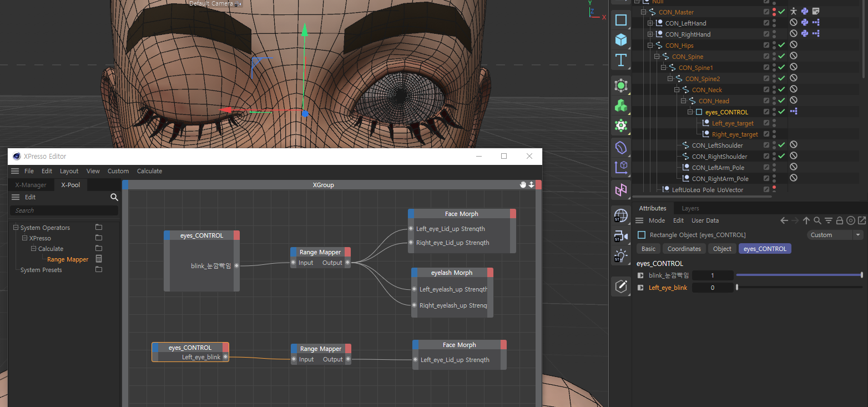
Task: Click the search icon in Attributes panel
Action: pos(817,220)
